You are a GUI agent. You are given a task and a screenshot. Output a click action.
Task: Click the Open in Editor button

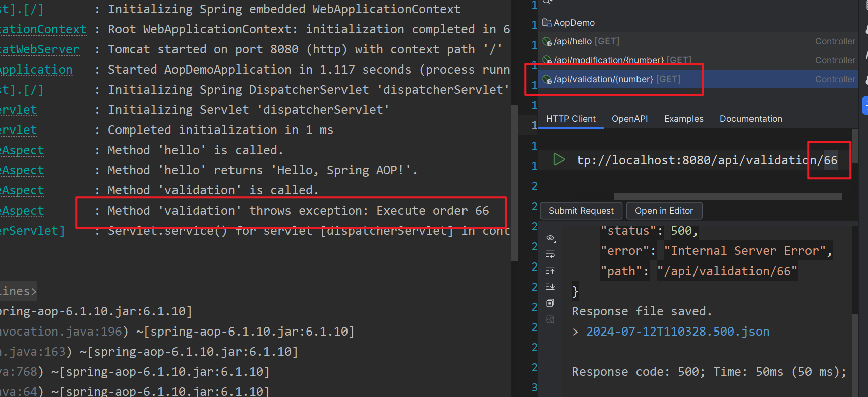[x=664, y=211]
